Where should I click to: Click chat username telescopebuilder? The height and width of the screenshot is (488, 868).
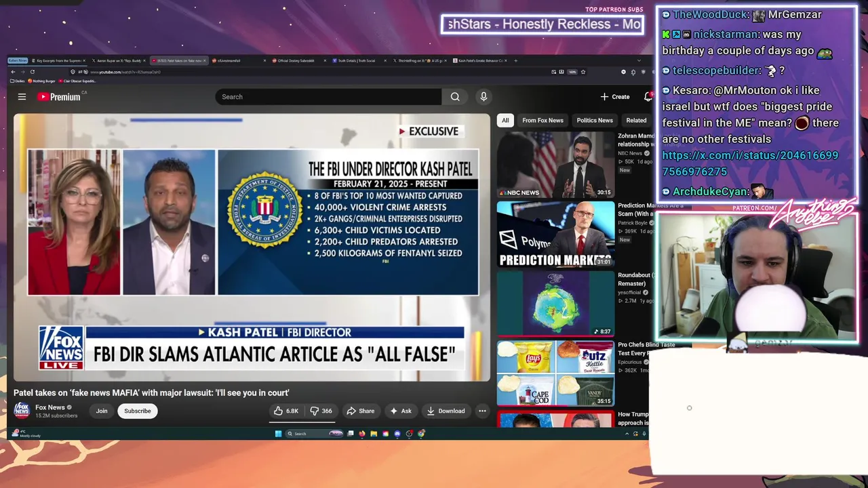[x=716, y=70]
